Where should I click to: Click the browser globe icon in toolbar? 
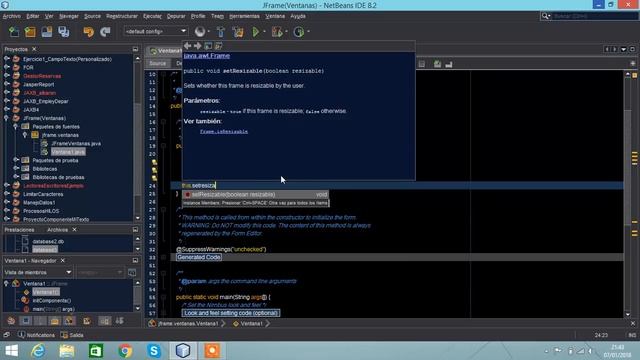[200, 32]
